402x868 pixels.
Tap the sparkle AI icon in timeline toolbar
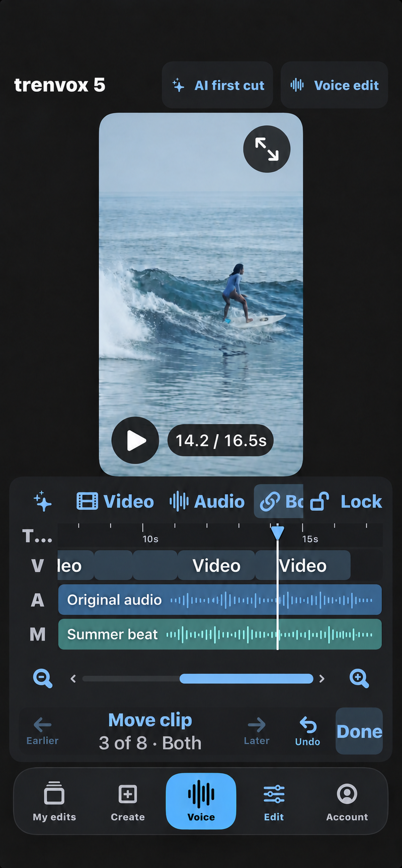pyautogui.click(x=43, y=501)
